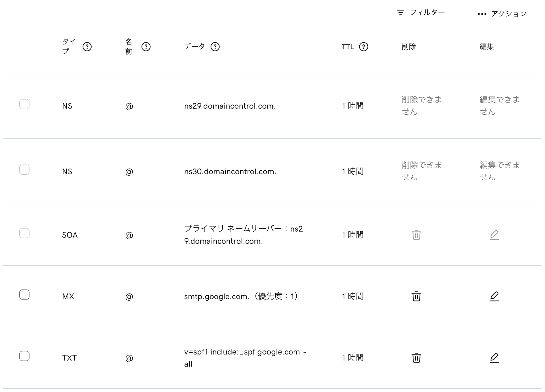Click the edit pencil for MX record
This screenshot has width=545, height=392.
494,296
